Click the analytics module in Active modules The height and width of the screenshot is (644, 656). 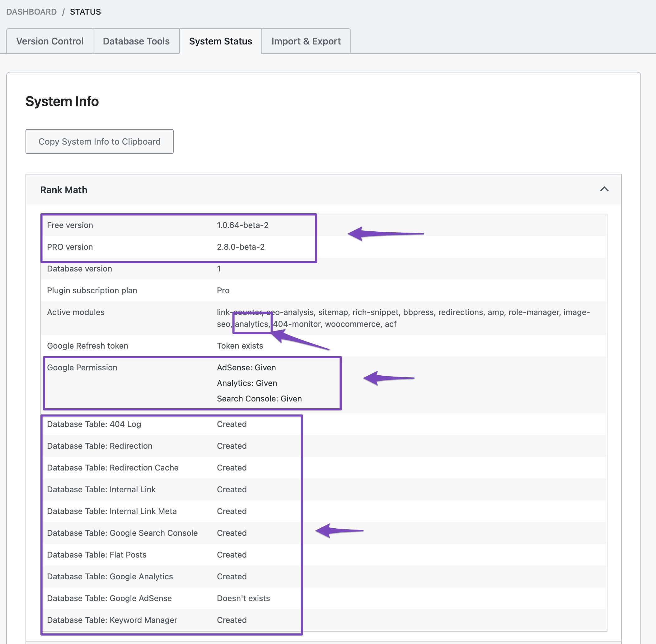tap(252, 324)
